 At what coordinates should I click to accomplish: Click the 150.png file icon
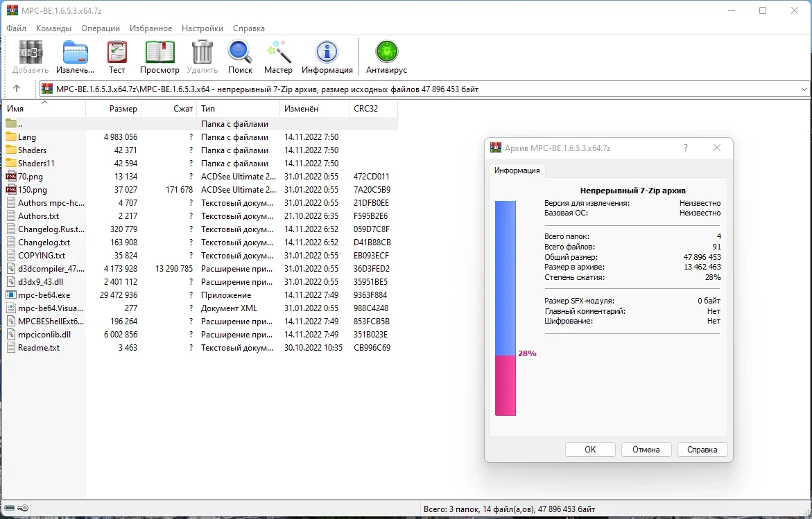[11, 189]
